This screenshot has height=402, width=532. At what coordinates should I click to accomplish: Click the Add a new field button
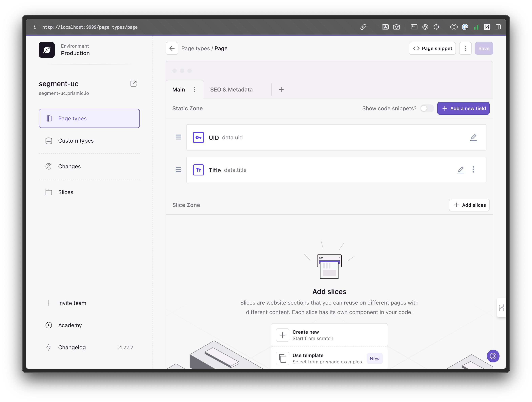pyautogui.click(x=463, y=109)
